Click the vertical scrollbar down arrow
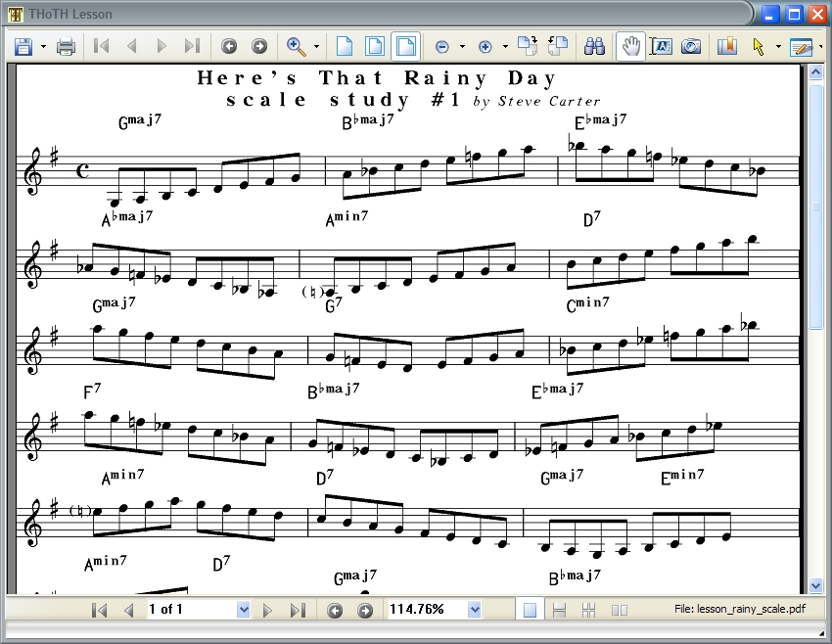The height and width of the screenshot is (644, 832). (816, 585)
